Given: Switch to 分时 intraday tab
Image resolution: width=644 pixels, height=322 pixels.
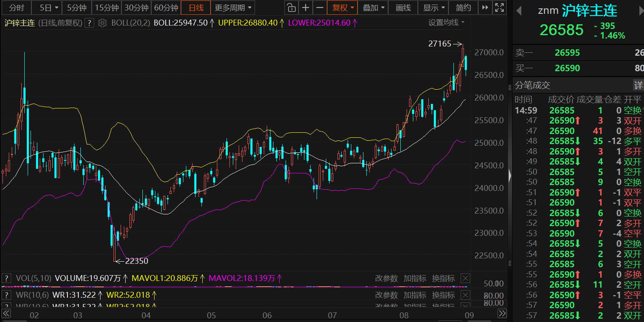Looking at the screenshot, I should point(16,8).
